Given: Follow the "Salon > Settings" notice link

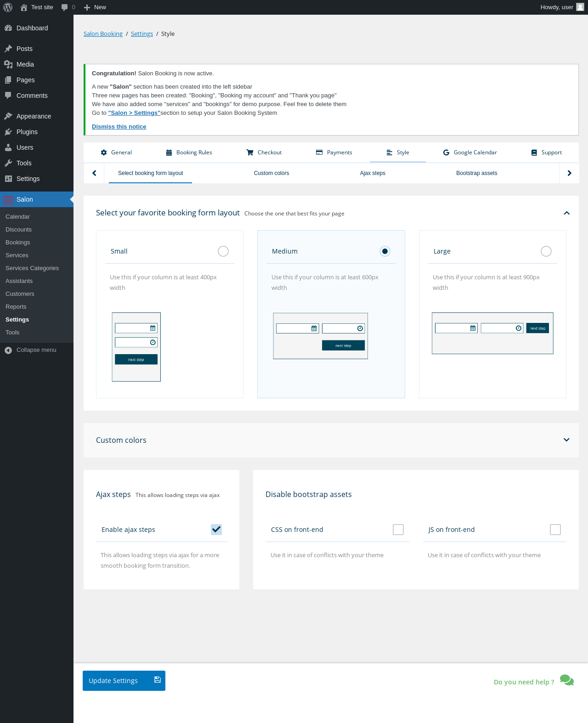Looking at the screenshot, I should pos(134,113).
